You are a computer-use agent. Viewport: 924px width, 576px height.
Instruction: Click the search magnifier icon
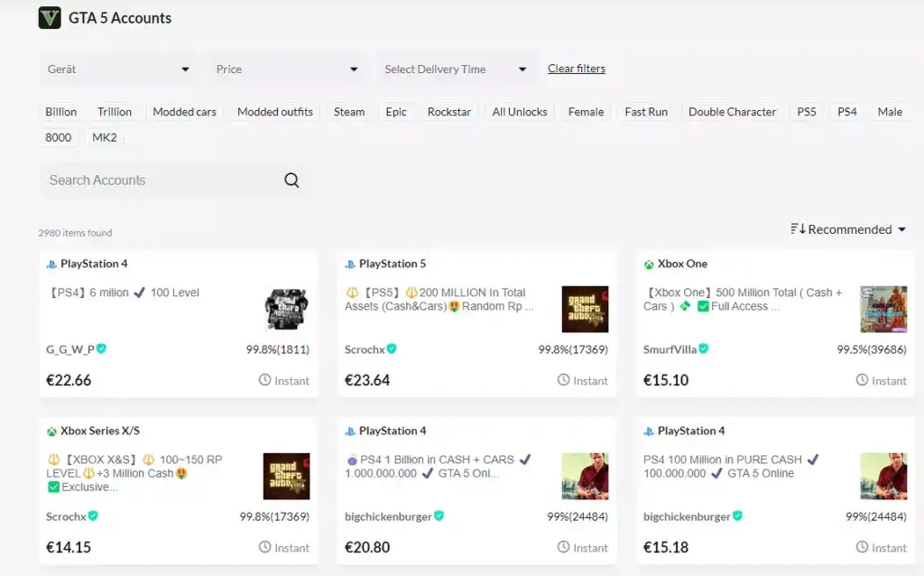pos(291,181)
